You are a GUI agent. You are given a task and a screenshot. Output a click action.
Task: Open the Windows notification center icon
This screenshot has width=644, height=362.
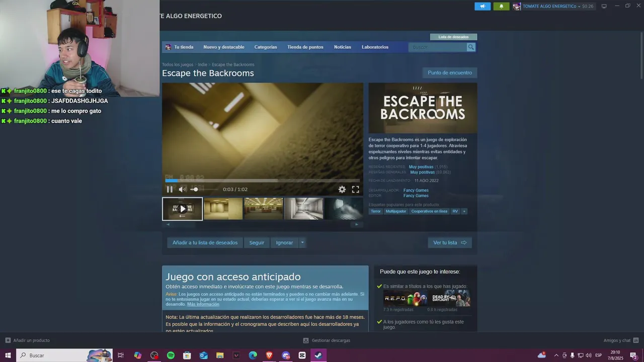(633, 355)
